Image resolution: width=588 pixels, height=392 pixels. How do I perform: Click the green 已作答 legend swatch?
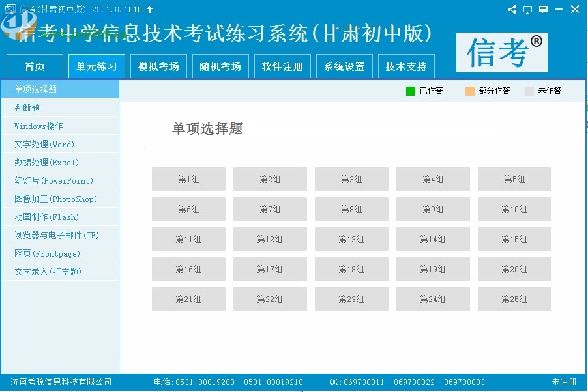411,91
